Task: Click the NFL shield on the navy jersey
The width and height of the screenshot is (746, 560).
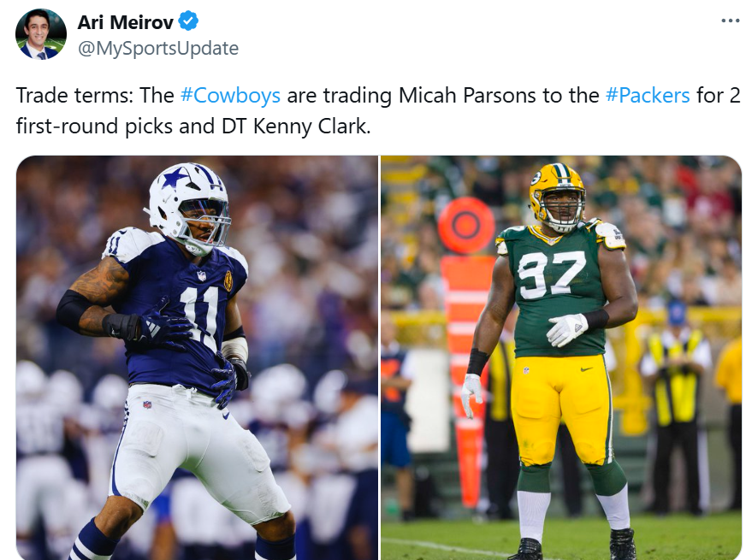Action: click(202, 275)
